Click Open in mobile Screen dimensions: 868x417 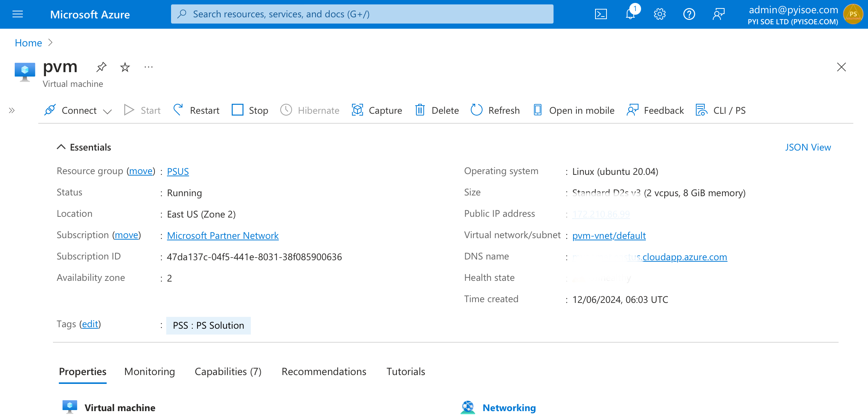[574, 110]
